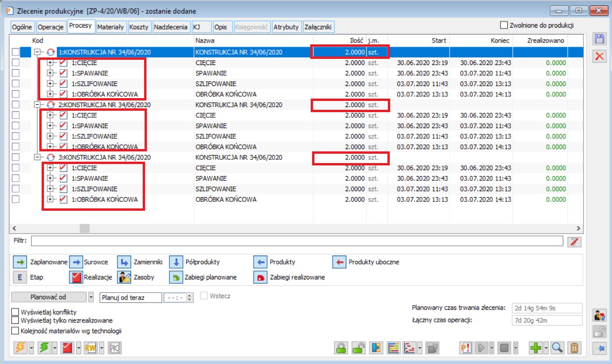Toggle the Zasoby filter icon
This screenshot has height=364, width=612.
click(124, 277)
